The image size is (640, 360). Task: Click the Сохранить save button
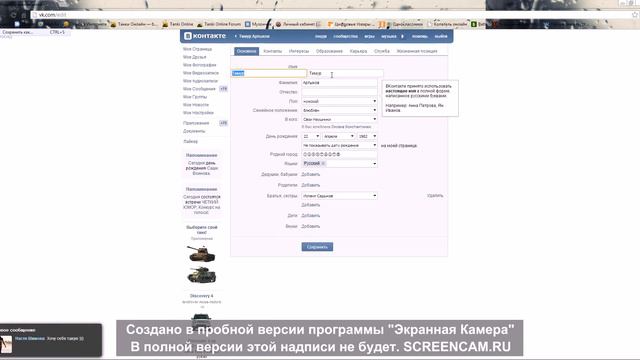[317, 247]
